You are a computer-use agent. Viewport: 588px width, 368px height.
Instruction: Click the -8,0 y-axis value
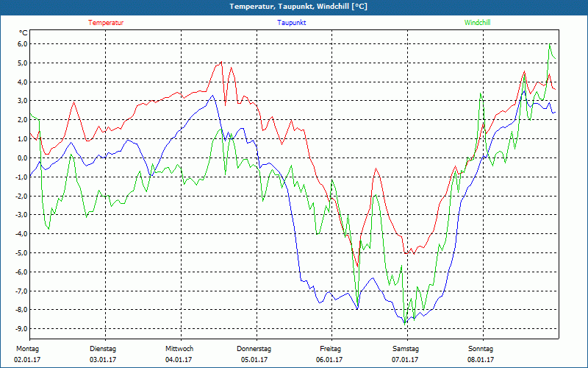tap(22, 310)
